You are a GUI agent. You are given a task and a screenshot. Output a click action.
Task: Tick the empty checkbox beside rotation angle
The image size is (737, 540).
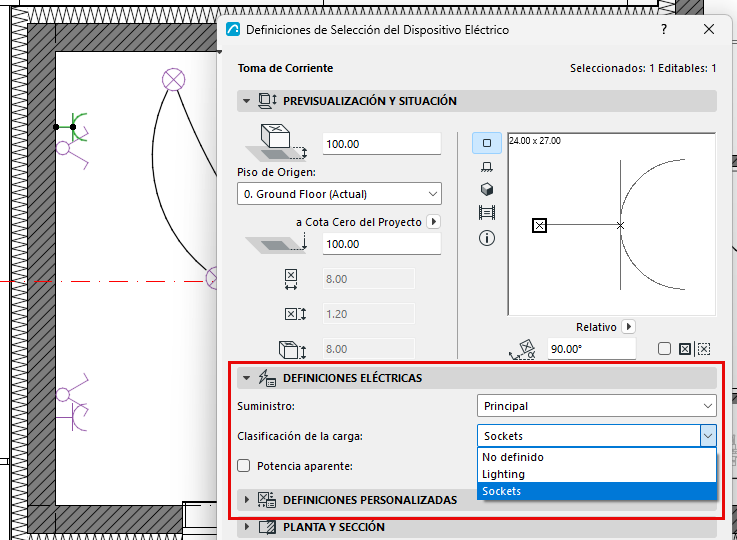tap(664, 349)
